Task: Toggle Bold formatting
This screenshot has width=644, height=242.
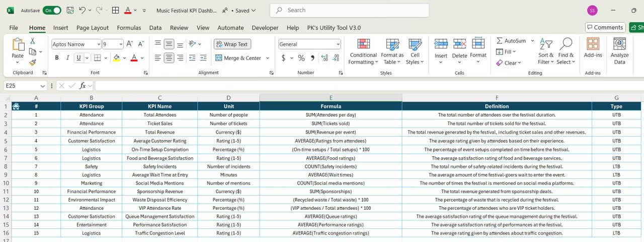Action: click(57, 58)
